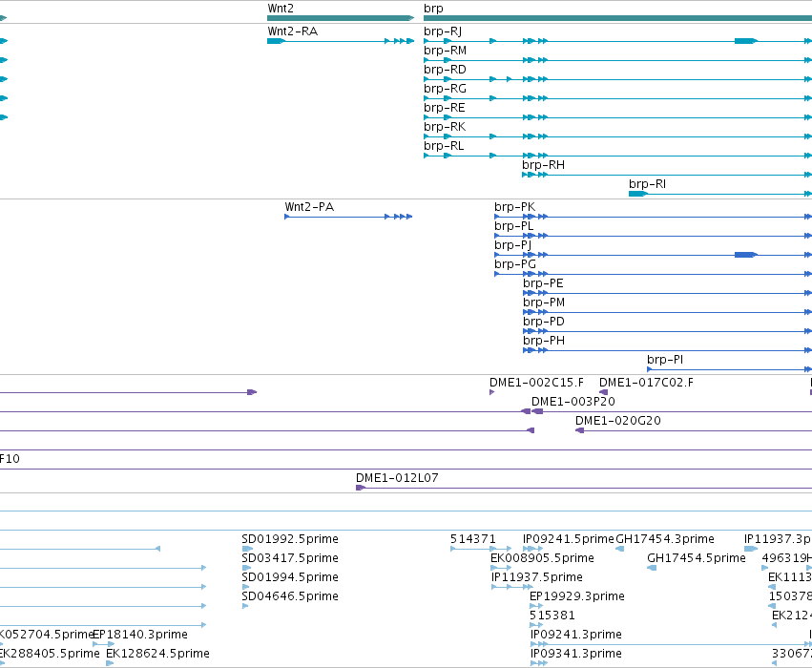
Task: Select transcript brp-RD label
Action: coord(445,70)
